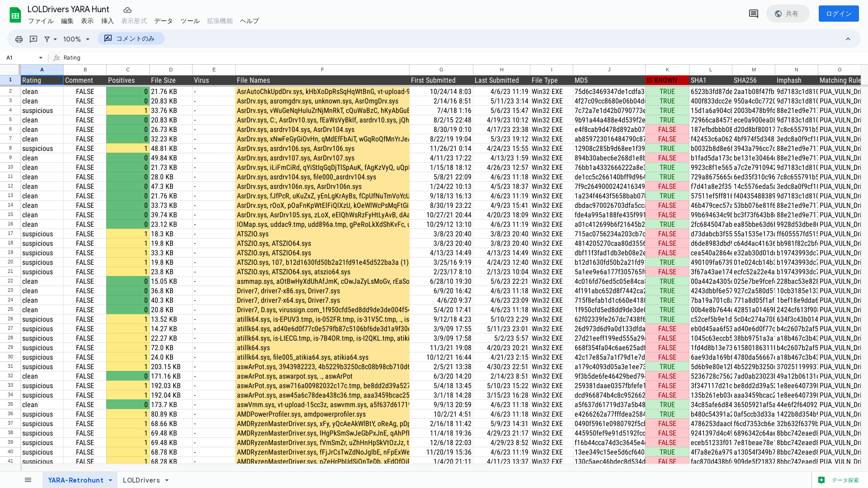Click the 203.15 KB file size cell
Screen dimensions: 868x488
click(x=171, y=366)
